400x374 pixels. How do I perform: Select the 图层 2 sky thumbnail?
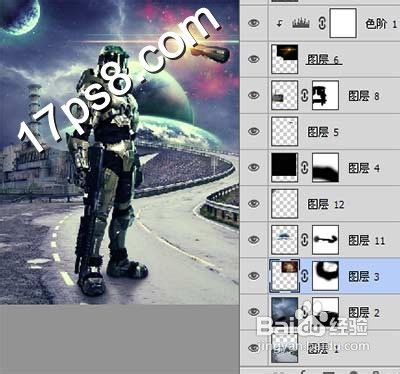[x=285, y=312]
